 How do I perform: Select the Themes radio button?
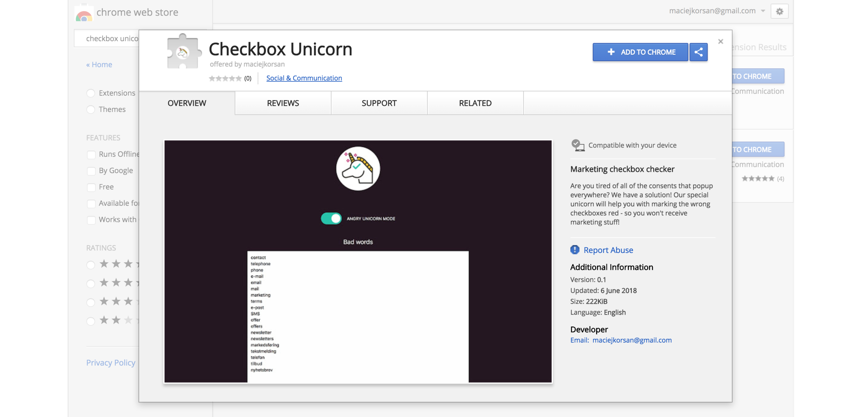point(91,109)
